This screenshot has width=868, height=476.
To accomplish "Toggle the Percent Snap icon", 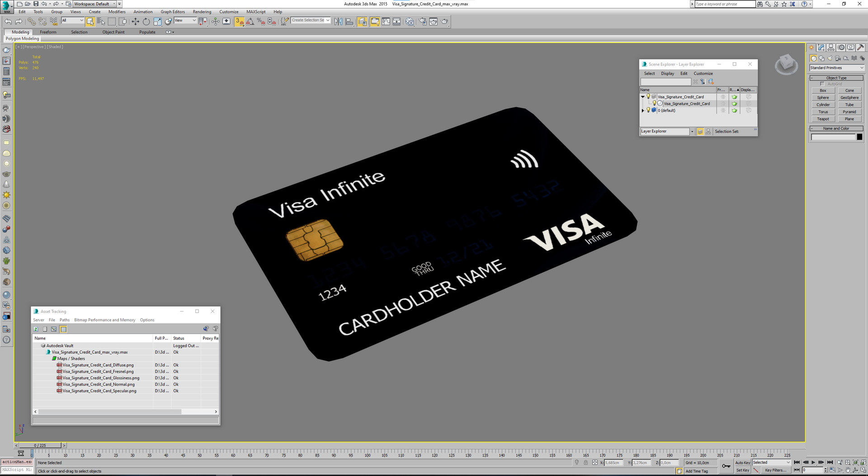I will (x=261, y=21).
